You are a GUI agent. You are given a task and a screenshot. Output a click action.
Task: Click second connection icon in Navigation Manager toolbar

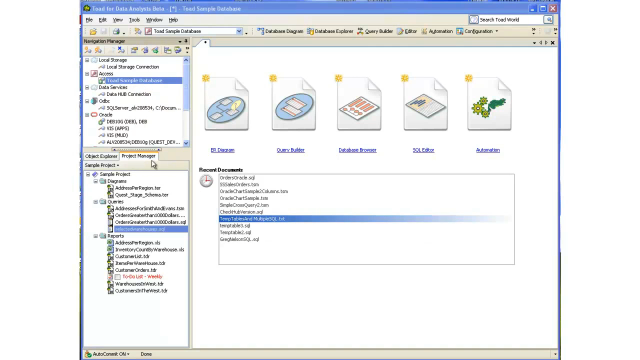[x=98, y=50]
